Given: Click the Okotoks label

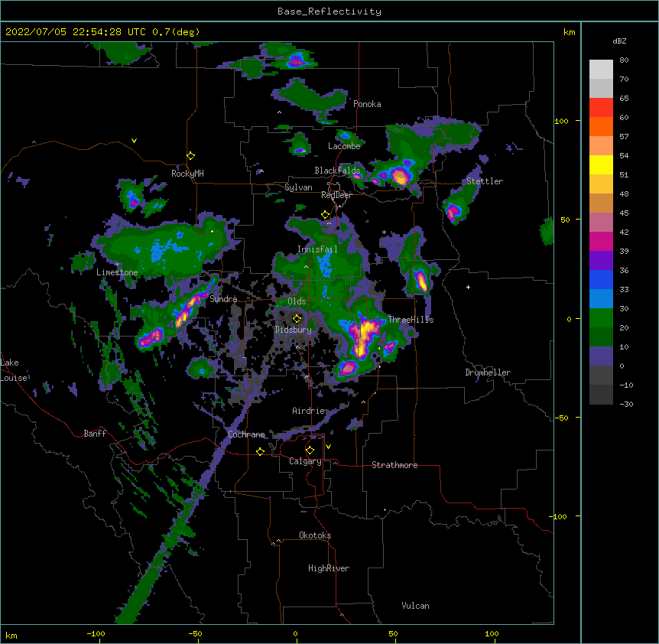Looking at the screenshot, I should [315, 535].
